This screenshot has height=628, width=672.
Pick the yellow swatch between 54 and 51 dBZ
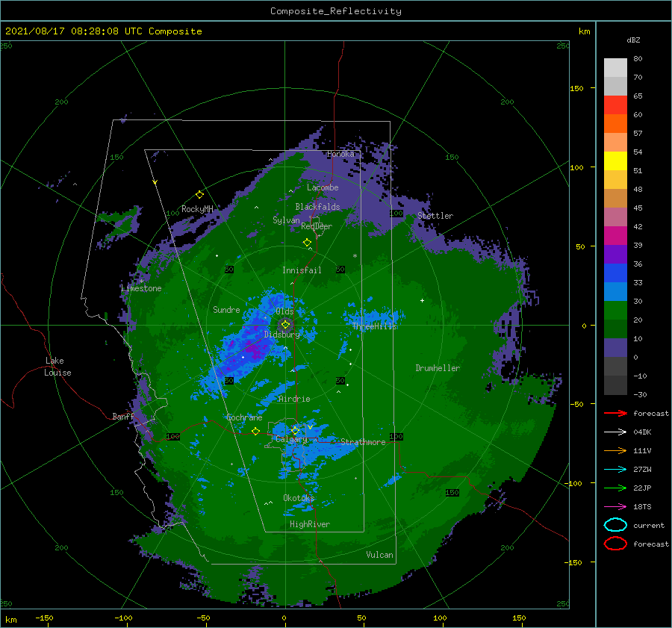pyautogui.click(x=615, y=161)
